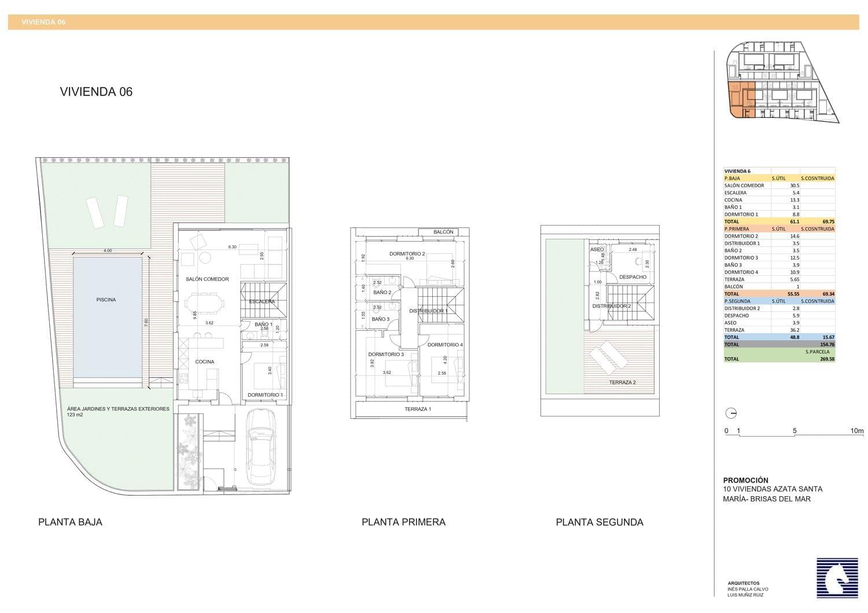Click the 'PLANTA BAJA' caption
This screenshot has width=868, height=613.
(70, 522)
